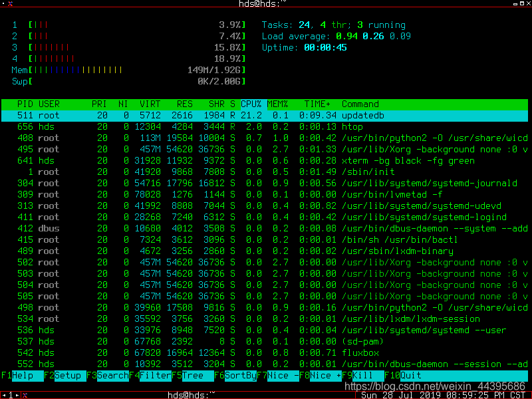The height and width of the screenshot is (399, 532).
Task: Click the Command column header
Action: coord(360,104)
